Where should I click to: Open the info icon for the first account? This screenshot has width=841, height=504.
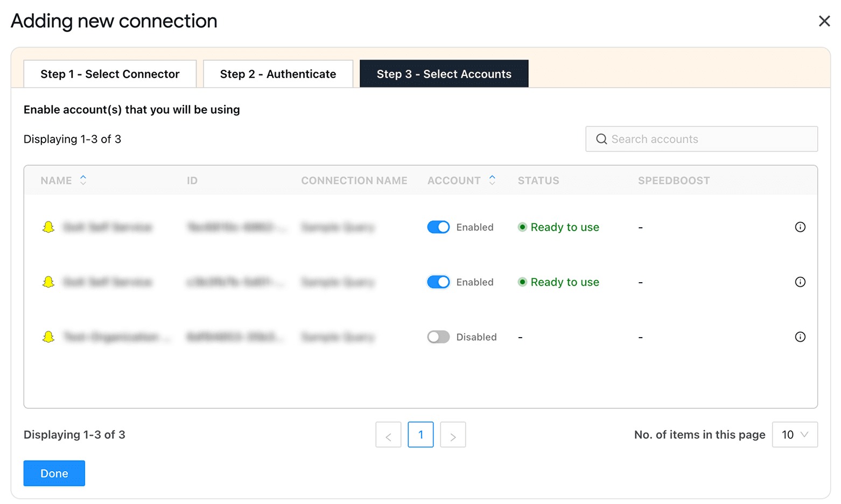click(801, 227)
